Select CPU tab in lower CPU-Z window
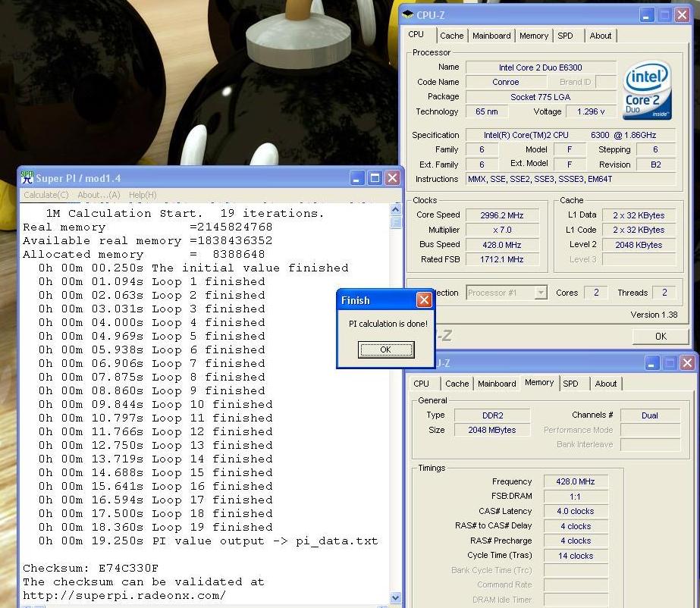700x608 pixels. (421, 384)
